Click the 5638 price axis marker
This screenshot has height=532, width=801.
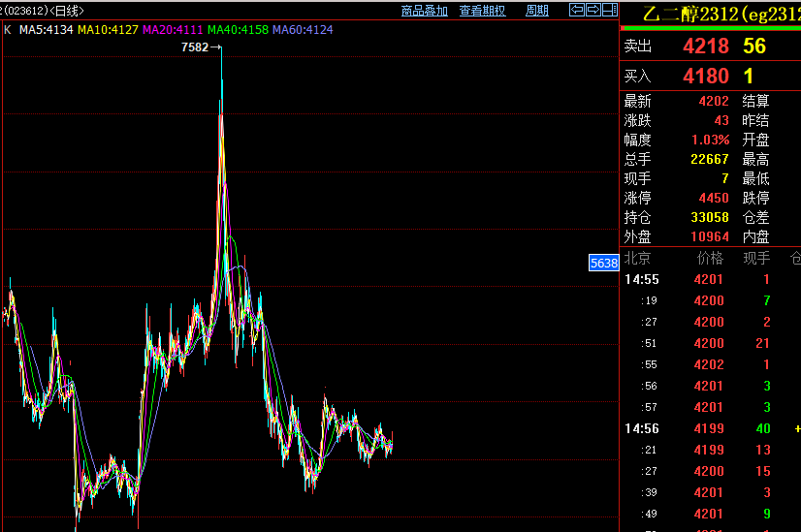604,263
